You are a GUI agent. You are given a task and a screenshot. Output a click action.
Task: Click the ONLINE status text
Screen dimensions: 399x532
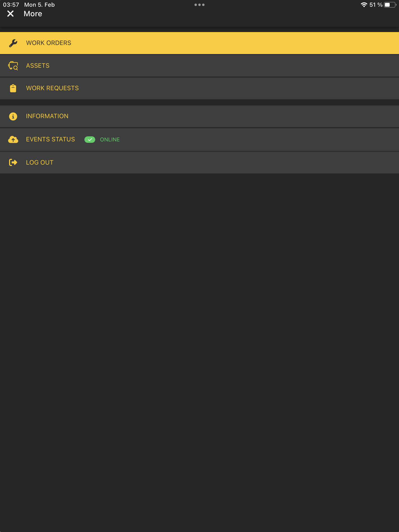(x=110, y=139)
